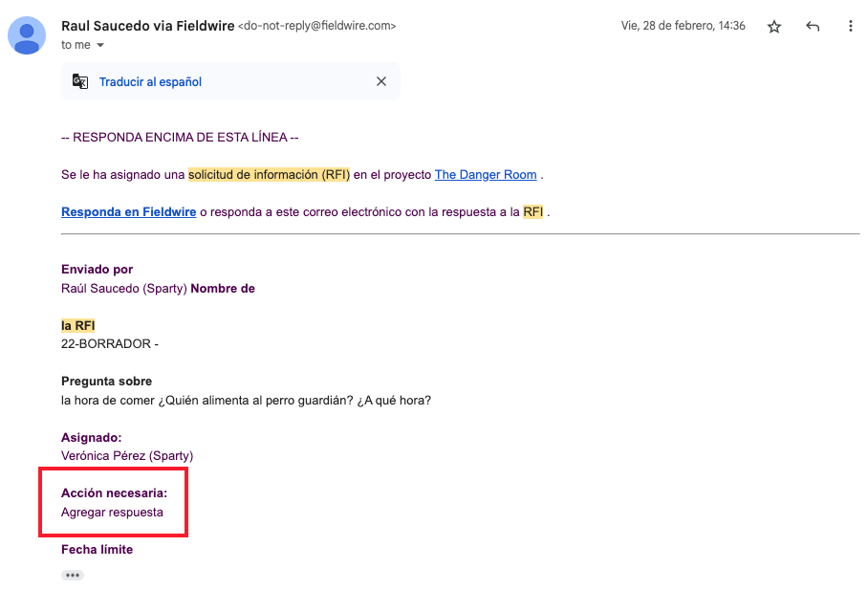Viewport: 868px width, 612px height.
Task: Dismiss the translation bar with the X
Action: pos(381,81)
